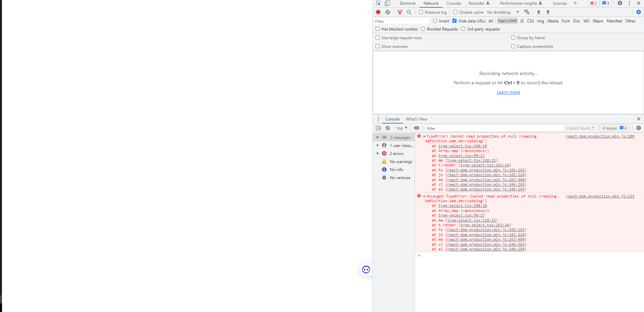Screen dimensions: 644x312
Task: Switch to the Console tab
Action: (x=453, y=3)
